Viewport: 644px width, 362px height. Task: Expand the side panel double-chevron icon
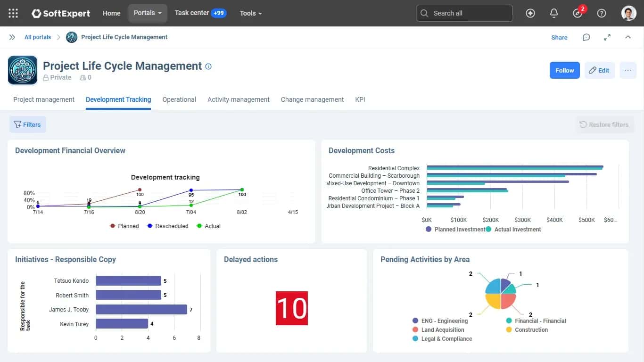12,37
